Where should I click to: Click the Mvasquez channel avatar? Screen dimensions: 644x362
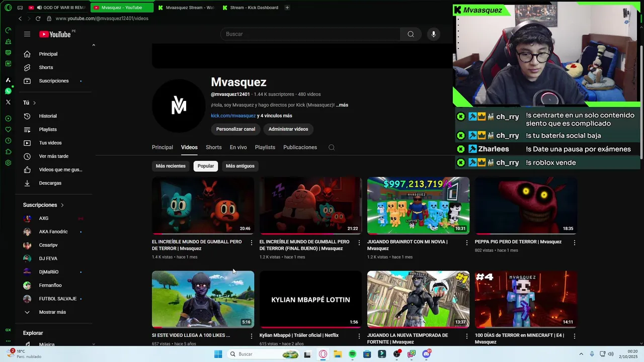[x=179, y=106]
